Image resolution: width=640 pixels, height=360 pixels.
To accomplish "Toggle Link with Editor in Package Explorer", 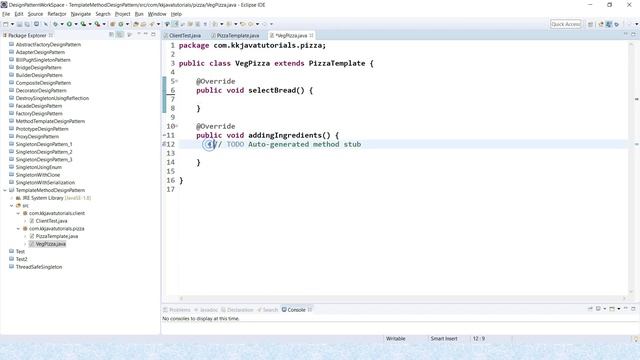I will (120, 35).
